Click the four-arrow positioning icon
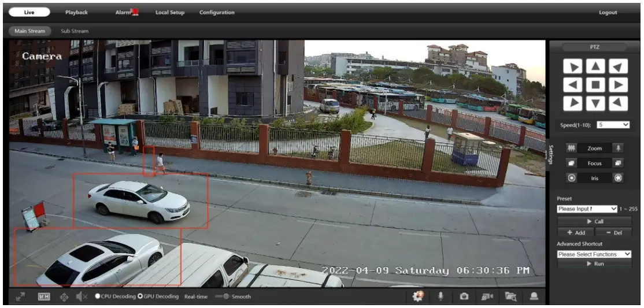 click(x=64, y=296)
